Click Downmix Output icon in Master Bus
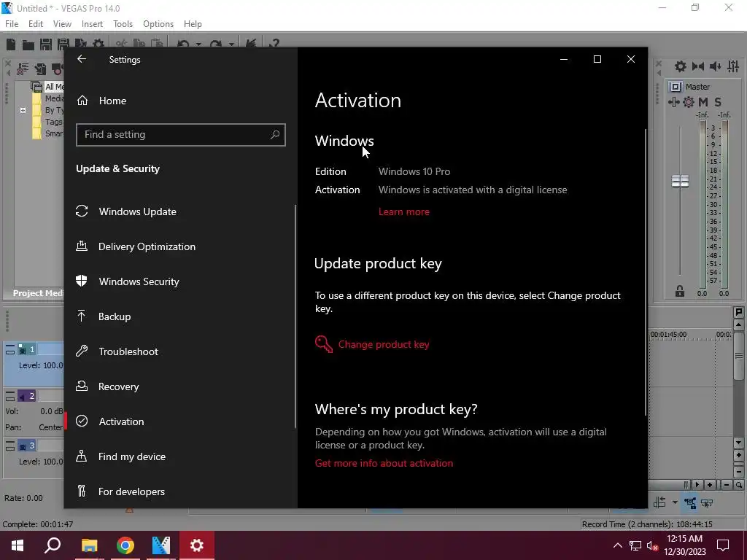This screenshot has height=560, width=747. click(698, 66)
